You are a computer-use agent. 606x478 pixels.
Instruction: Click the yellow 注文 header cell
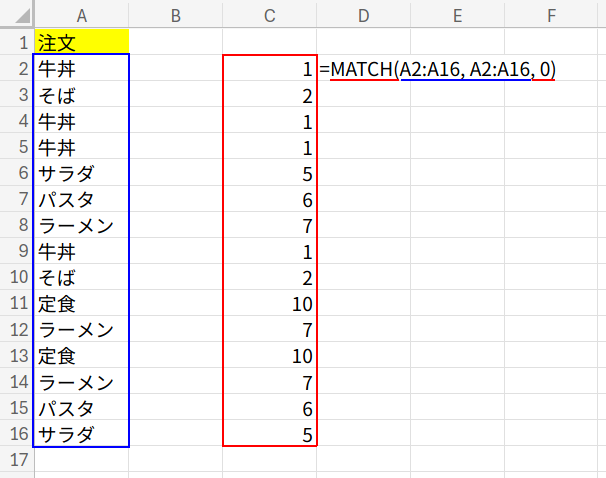point(81,43)
